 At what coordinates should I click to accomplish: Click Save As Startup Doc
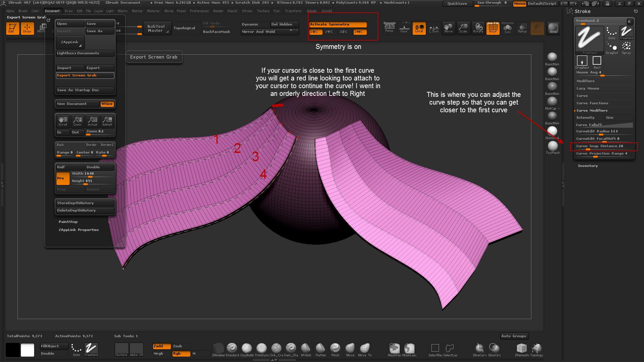(85, 90)
